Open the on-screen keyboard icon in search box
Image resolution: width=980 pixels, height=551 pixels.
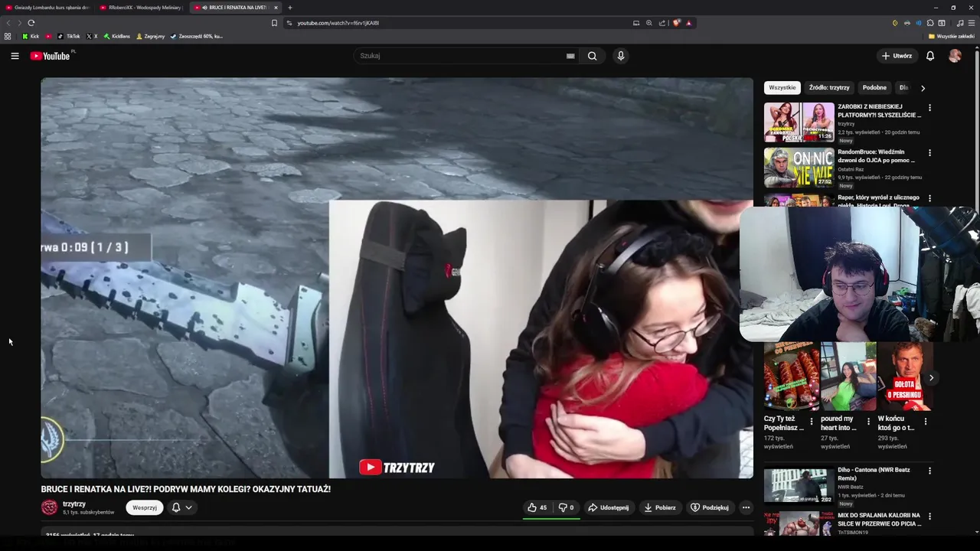(570, 56)
